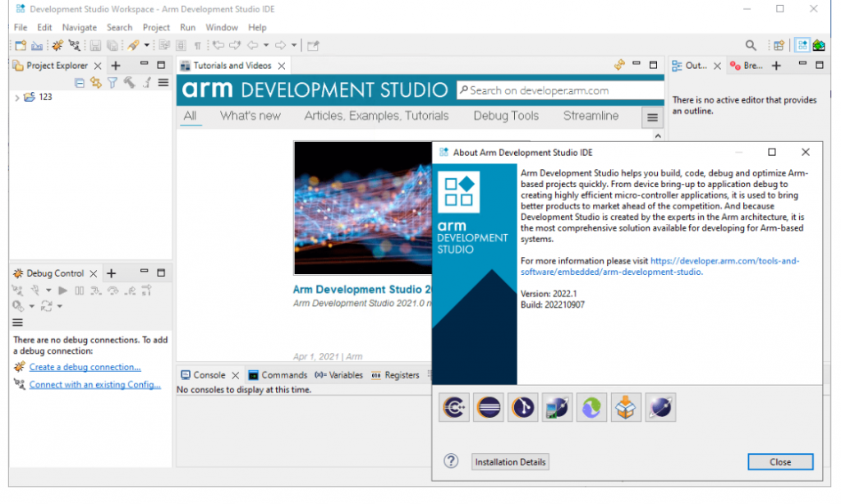Click Installation Details button

pos(510,462)
